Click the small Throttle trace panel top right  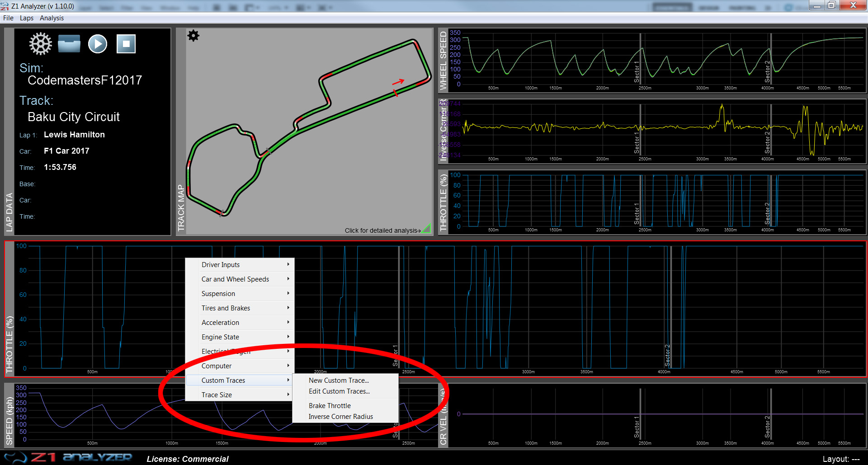652,202
